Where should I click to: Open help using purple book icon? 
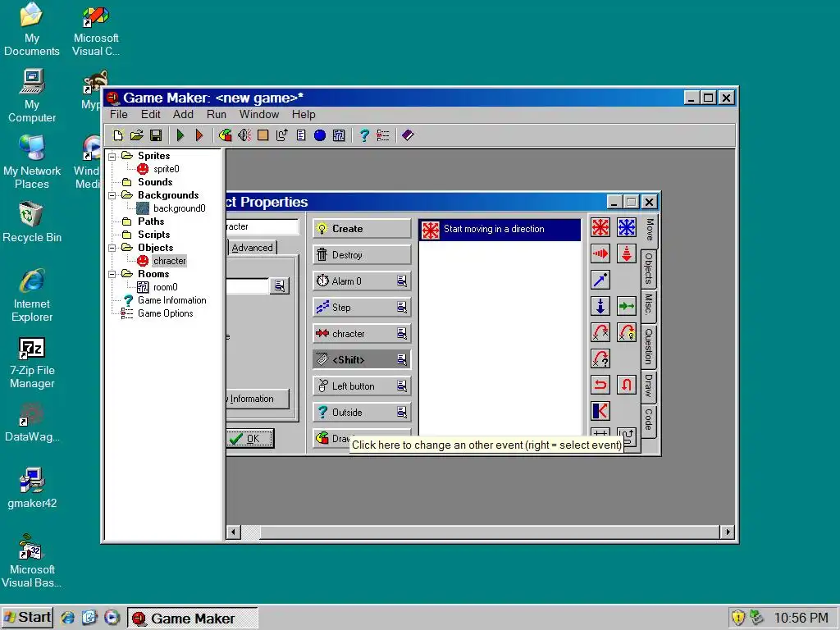[408, 135]
